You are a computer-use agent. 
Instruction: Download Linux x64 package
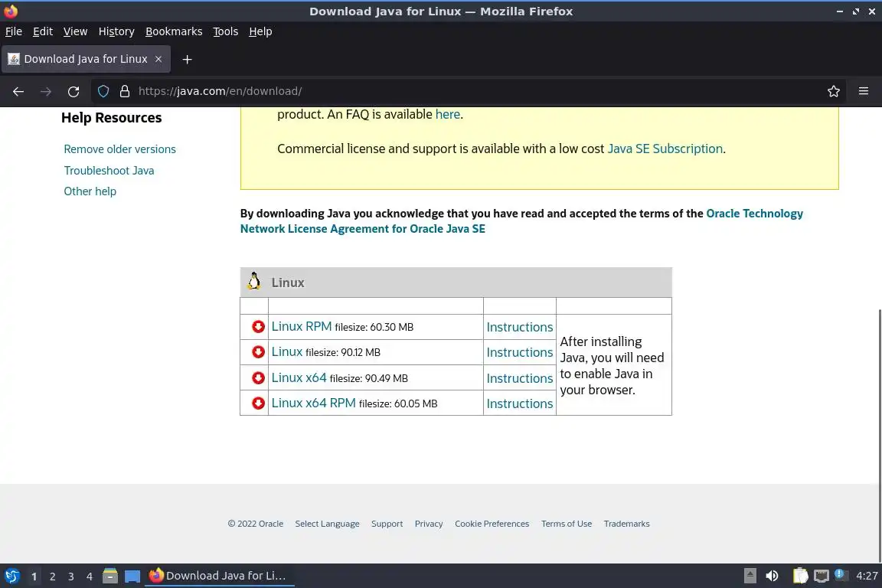299,377
